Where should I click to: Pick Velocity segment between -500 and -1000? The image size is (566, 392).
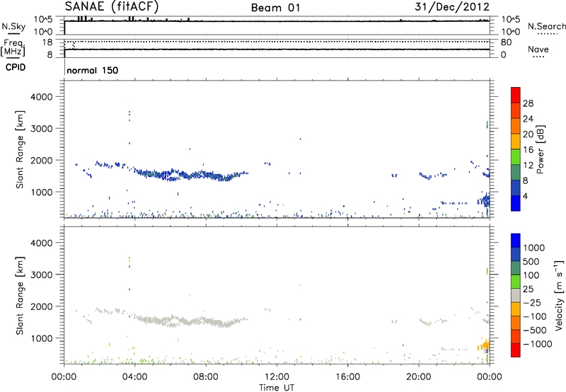click(x=516, y=336)
